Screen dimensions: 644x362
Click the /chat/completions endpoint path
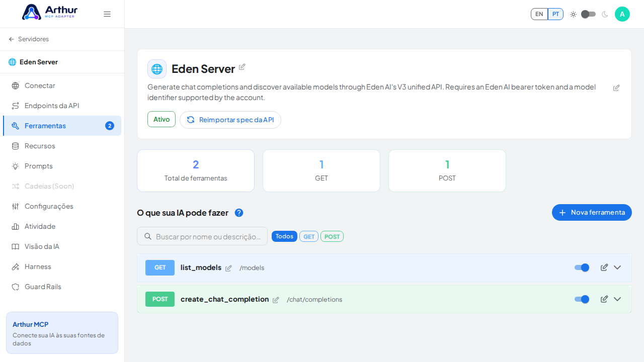[x=314, y=300]
